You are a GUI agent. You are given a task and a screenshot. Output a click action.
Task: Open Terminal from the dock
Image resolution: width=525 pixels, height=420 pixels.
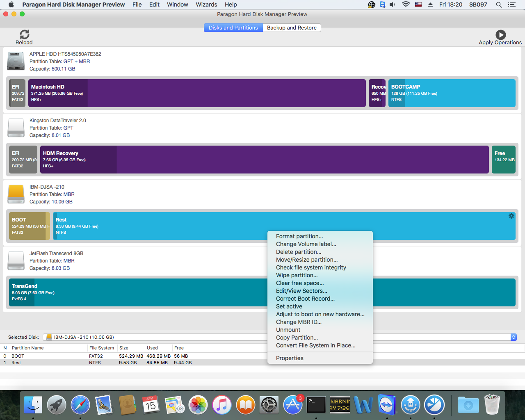pyautogui.click(x=316, y=405)
